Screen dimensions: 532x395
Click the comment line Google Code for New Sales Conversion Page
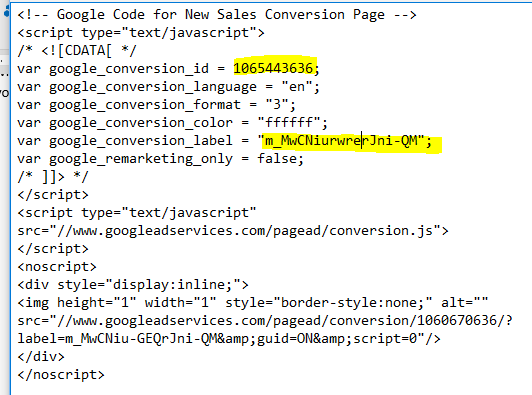[x=217, y=15]
